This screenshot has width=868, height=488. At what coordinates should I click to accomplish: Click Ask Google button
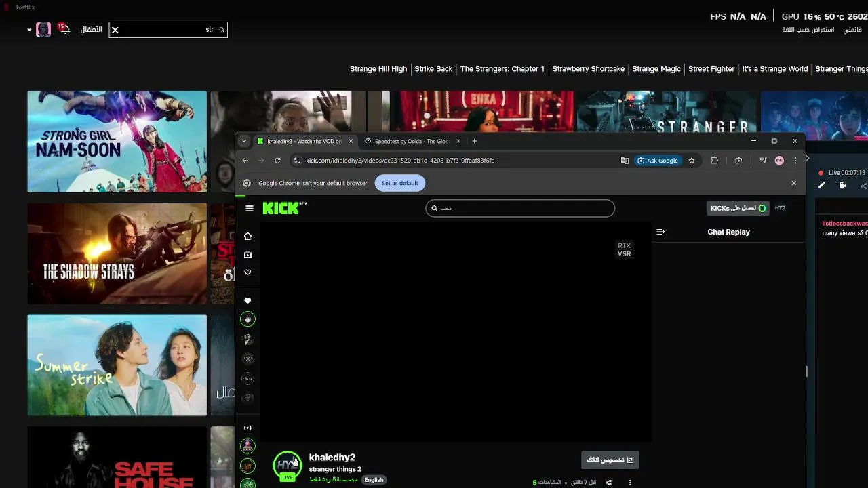[x=657, y=161]
